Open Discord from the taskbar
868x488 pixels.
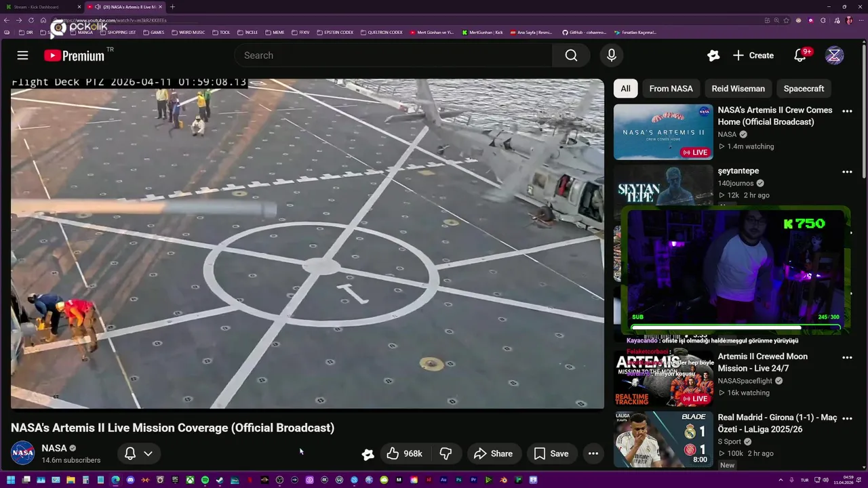point(130,481)
